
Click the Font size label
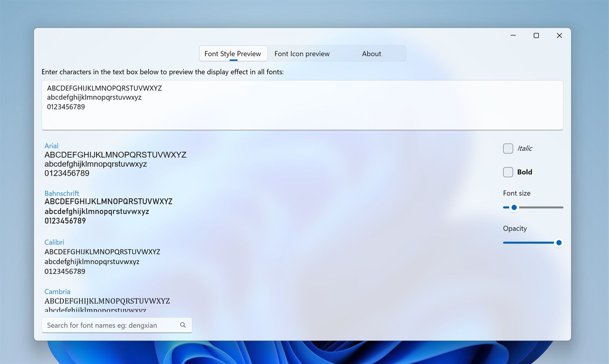click(517, 193)
